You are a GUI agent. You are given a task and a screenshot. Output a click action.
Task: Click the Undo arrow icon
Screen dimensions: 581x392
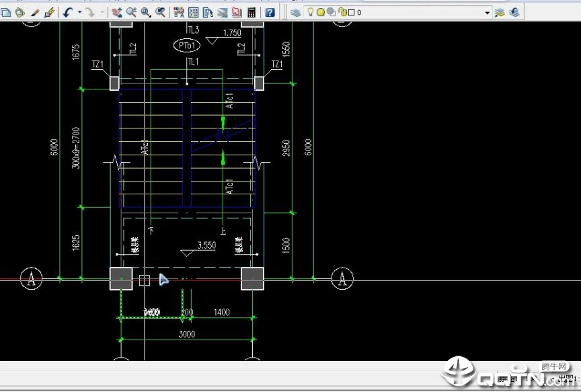69,12
